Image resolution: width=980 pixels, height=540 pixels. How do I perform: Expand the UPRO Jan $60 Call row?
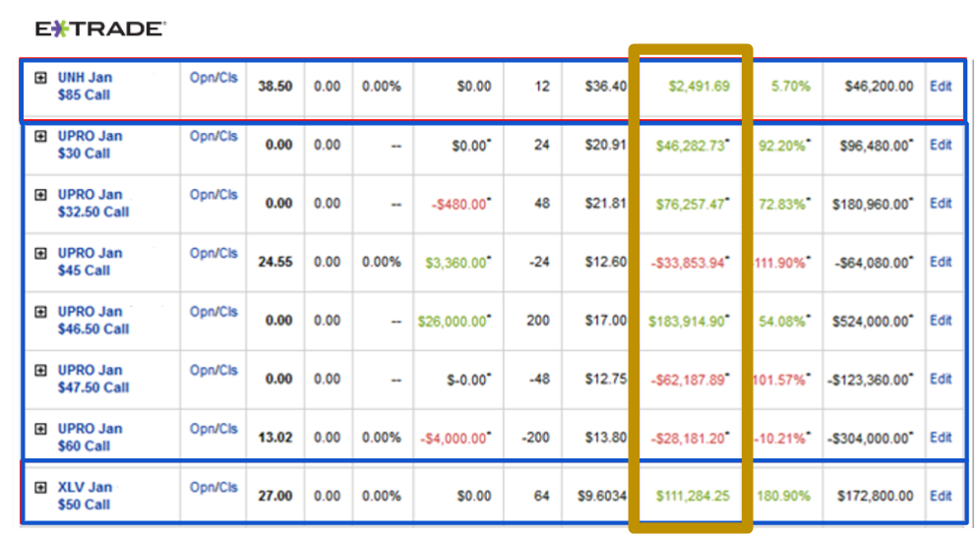40,429
